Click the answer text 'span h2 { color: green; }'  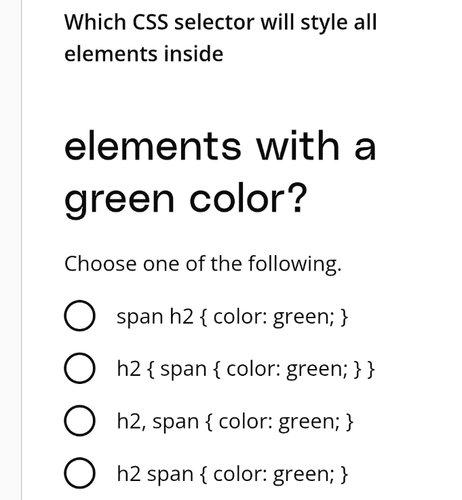[232, 317]
